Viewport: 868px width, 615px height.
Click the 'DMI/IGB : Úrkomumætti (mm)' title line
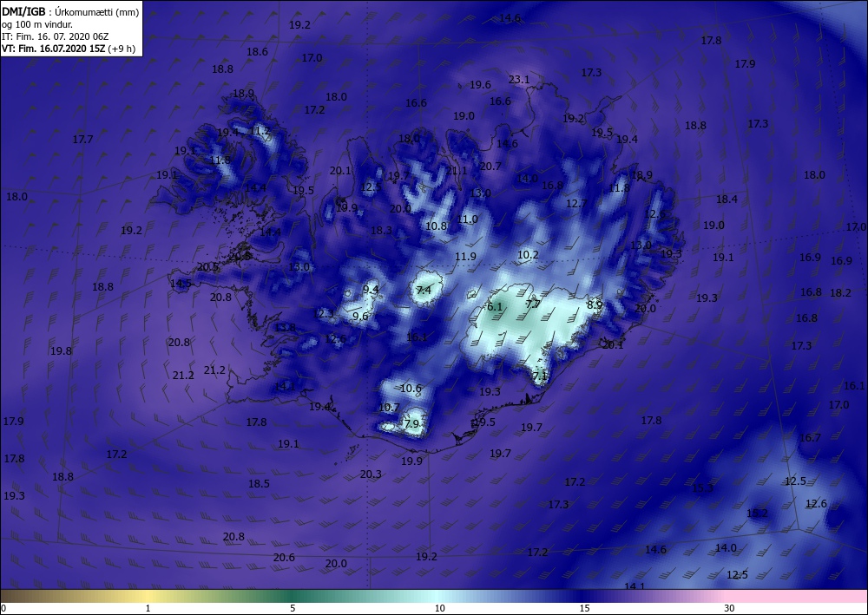click(70, 11)
